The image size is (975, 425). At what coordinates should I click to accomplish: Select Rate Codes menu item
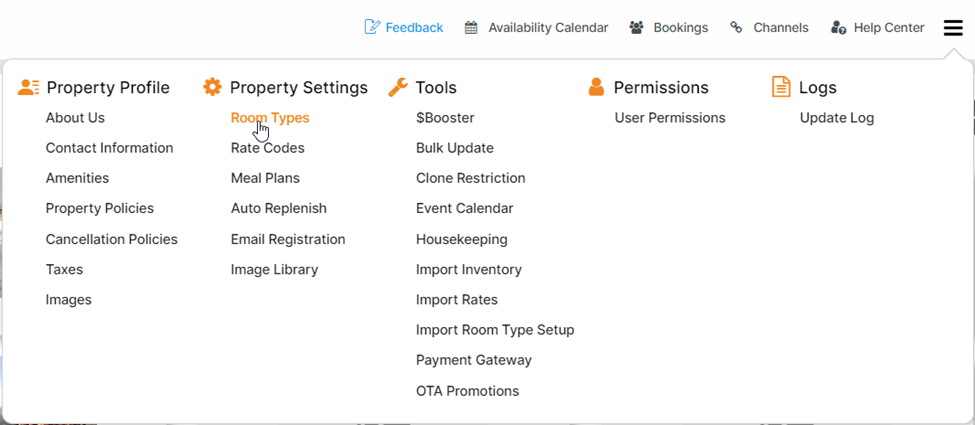click(268, 148)
